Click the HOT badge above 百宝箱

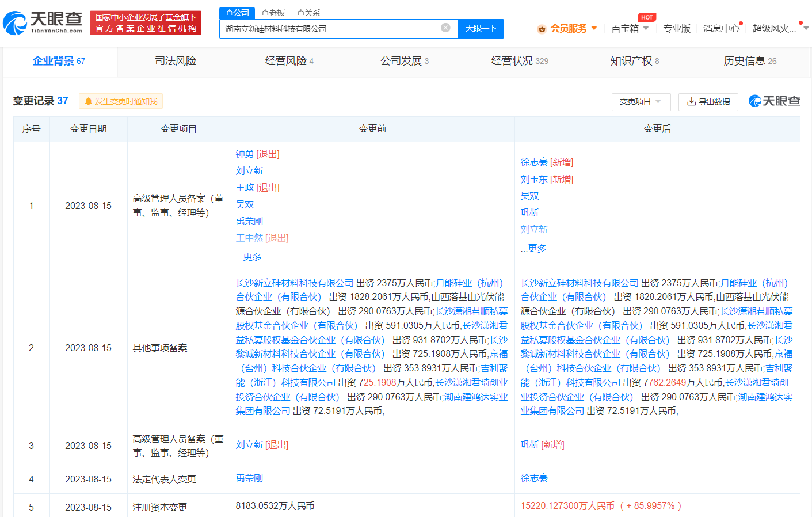click(646, 17)
